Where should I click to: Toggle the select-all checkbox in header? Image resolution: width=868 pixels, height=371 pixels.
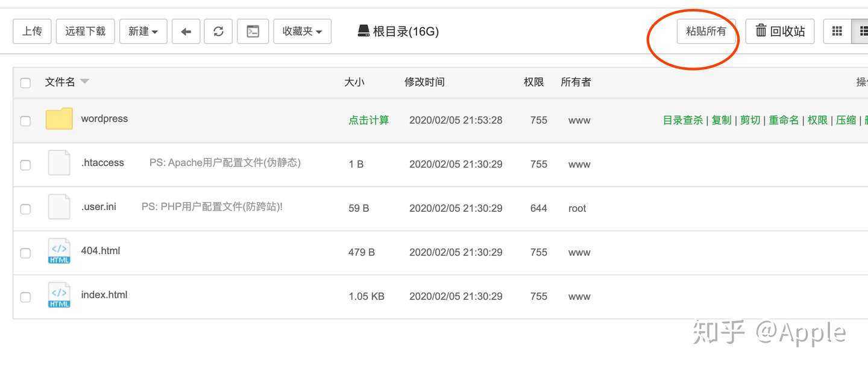point(25,83)
